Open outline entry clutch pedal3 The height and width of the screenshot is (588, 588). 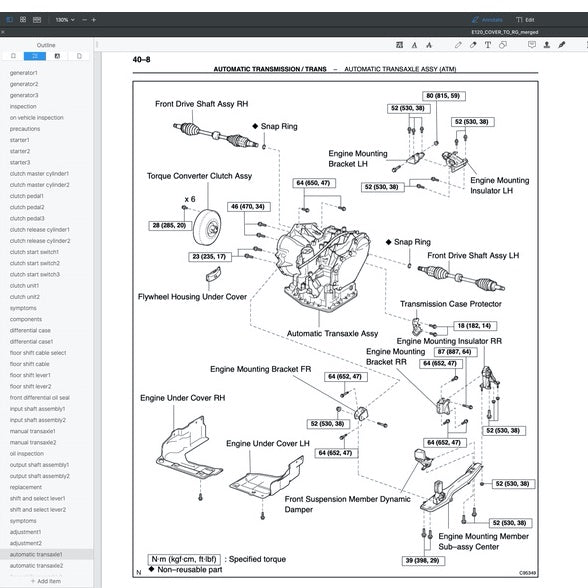point(27,218)
